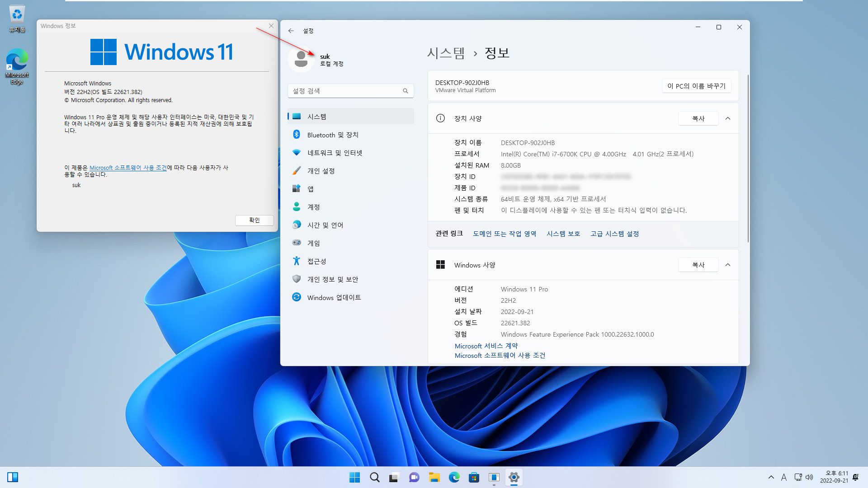The width and height of the screenshot is (868, 488).
Task: Click the Settings page vertical scrollbar
Action: pyautogui.click(x=748, y=158)
